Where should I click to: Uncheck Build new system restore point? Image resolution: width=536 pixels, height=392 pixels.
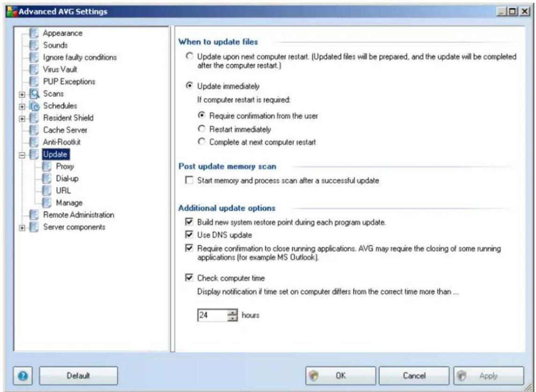coord(189,222)
